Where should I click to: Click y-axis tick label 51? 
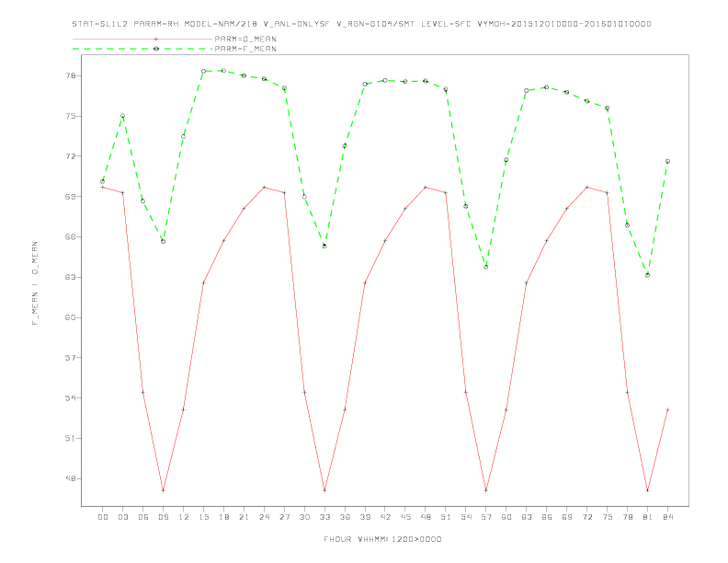tap(70, 439)
